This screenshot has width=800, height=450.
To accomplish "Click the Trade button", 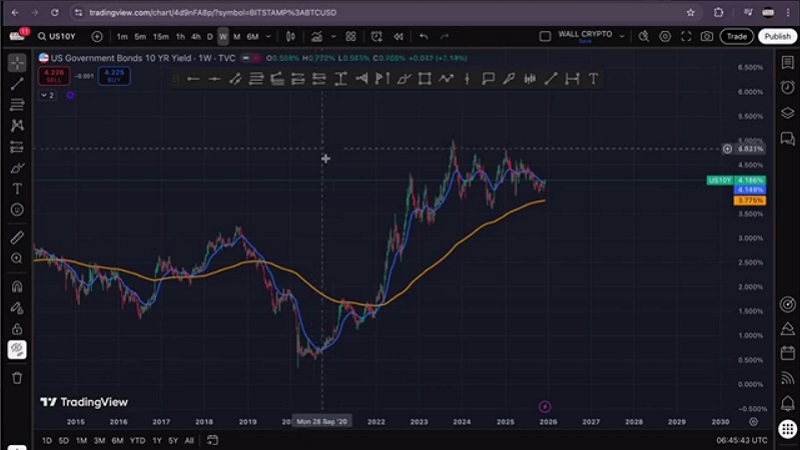I will (x=737, y=37).
